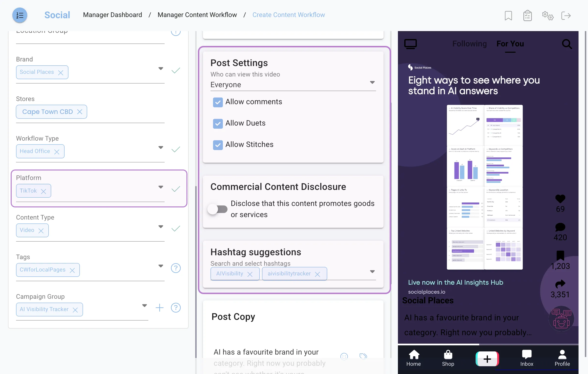This screenshot has width=588, height=374.
Task: Open the emoji picker in Post Copy
Action: click(x=344, y=357)
